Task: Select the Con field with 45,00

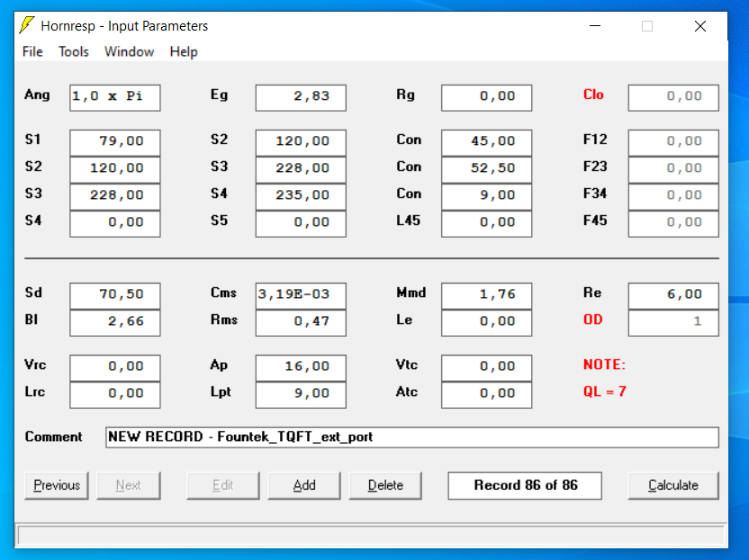Action: [x=487, y=142]
